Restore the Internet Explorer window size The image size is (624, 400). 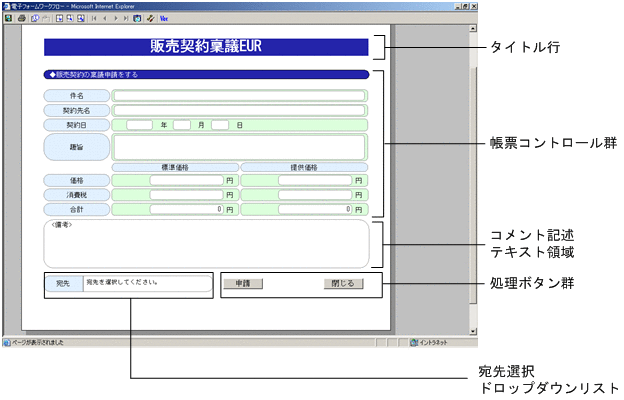coord(465,6)
